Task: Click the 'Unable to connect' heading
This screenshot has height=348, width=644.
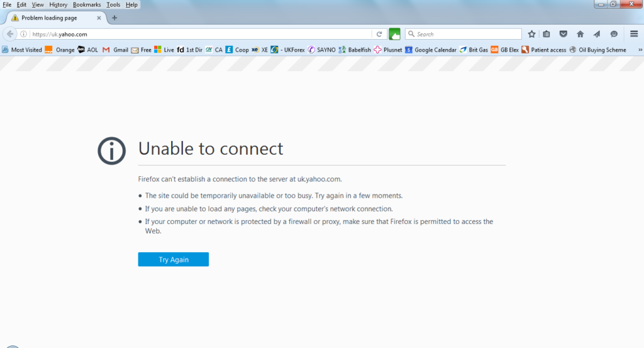Action: [x=211, y=149]
